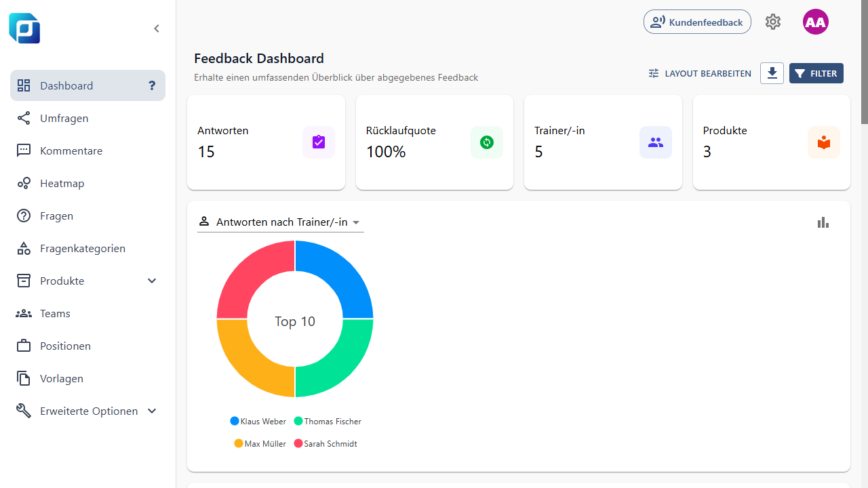Open the Vorlagen page
868x488 pixels.
coord(87,378)
